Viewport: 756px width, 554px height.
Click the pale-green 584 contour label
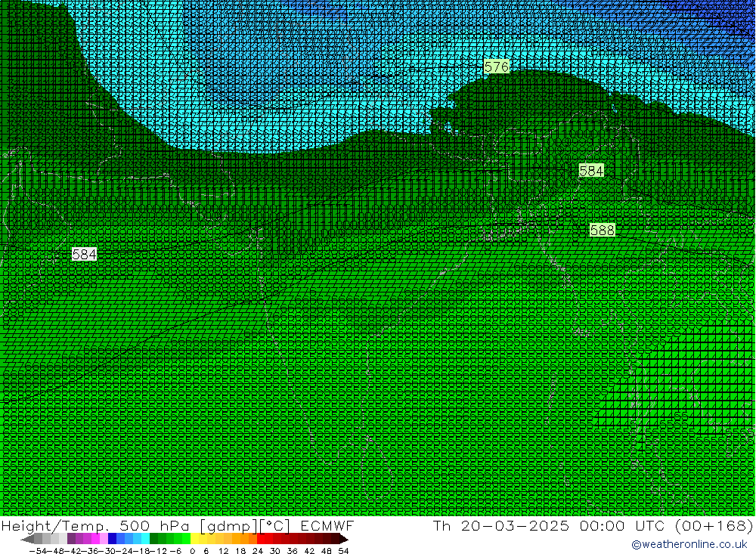pyautogui.click(x=591, y=171)
